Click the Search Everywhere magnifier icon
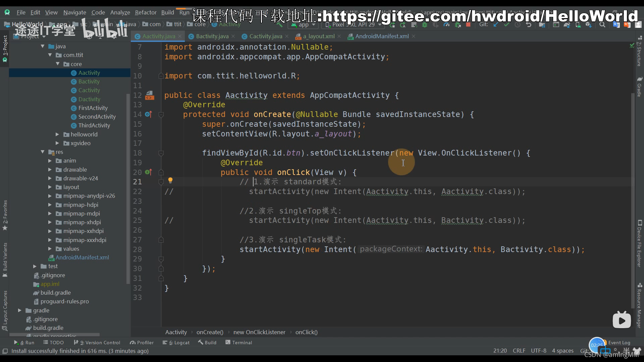The image size is (644, 362). (x=602, y=25)
